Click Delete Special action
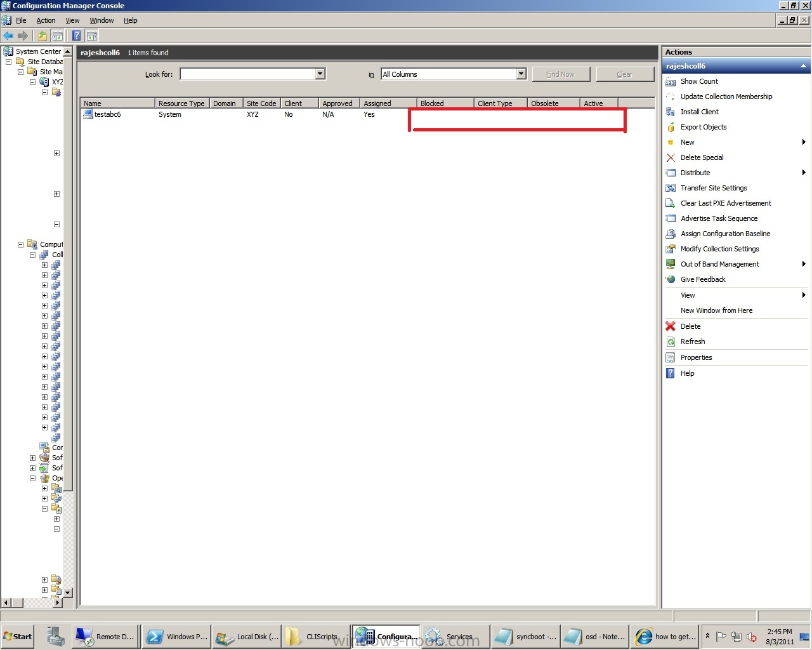The height and width of the screenshot is (650, 812). click(702, 157)
